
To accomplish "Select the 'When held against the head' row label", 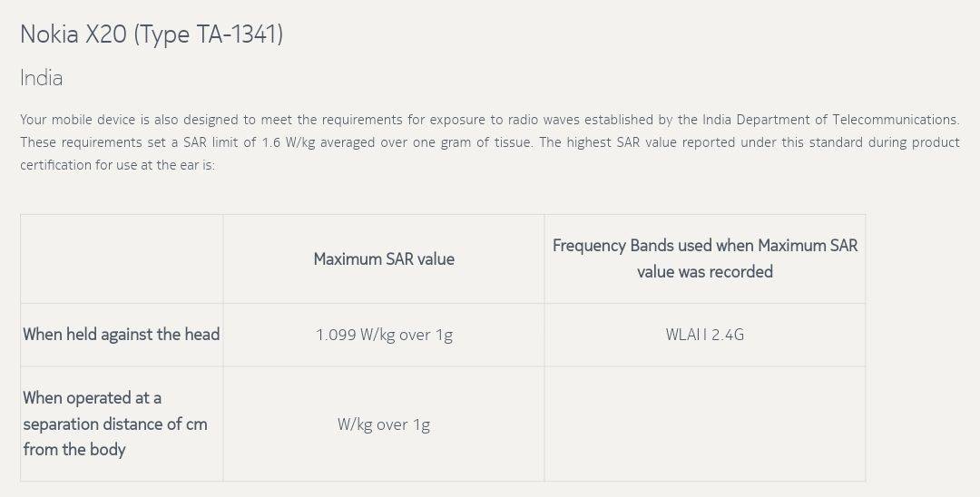I will click(x=121, y=335).
